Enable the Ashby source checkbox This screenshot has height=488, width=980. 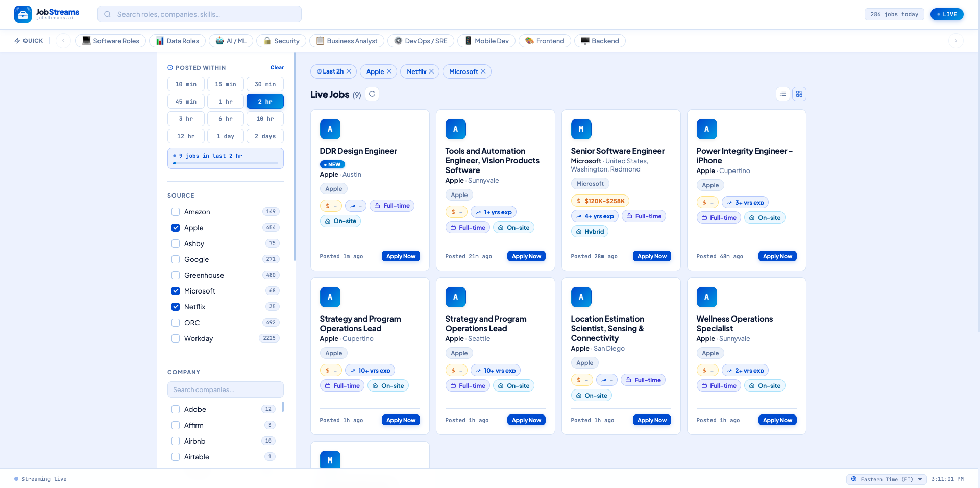pos(176,243)
